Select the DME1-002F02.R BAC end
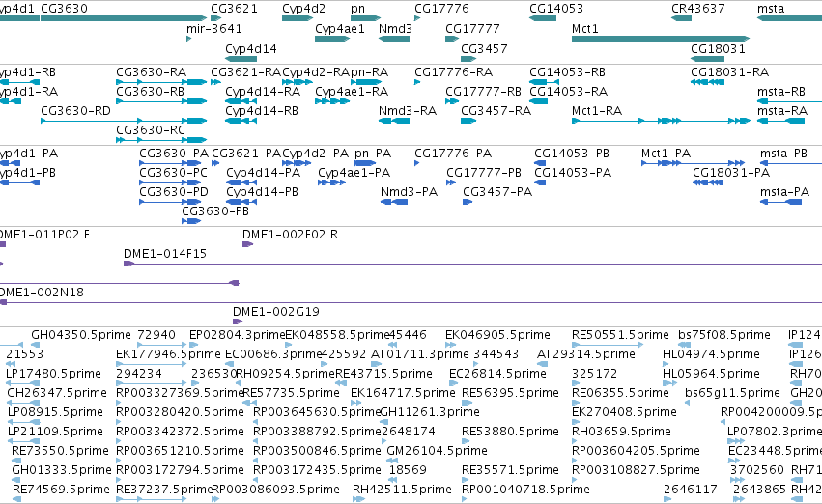The height and width of the screenshot is (504, 822). pyautogui.click(x=248, y=244)
